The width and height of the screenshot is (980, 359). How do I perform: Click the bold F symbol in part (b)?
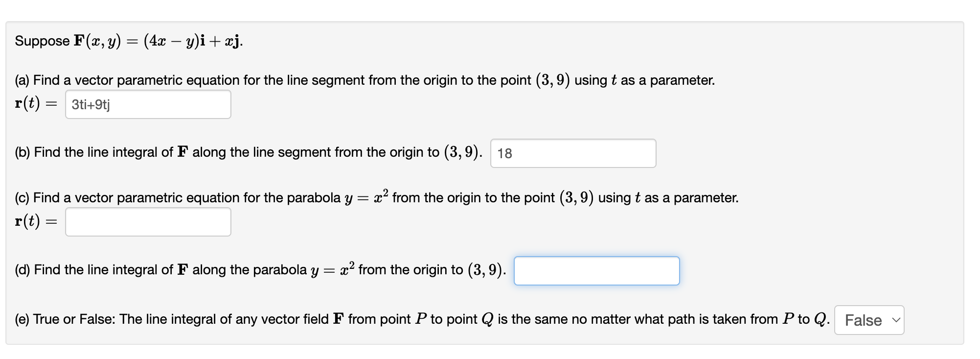[182, 152]
